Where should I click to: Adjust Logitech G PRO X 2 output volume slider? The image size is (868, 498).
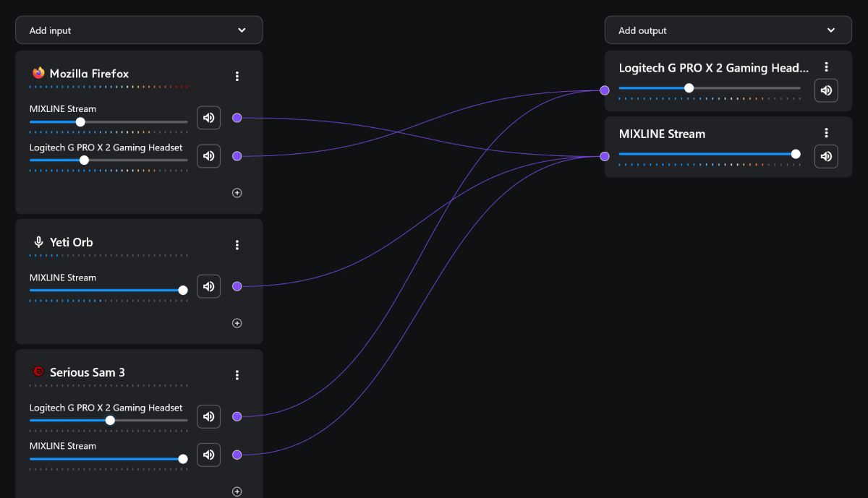(x=710, y=88)
